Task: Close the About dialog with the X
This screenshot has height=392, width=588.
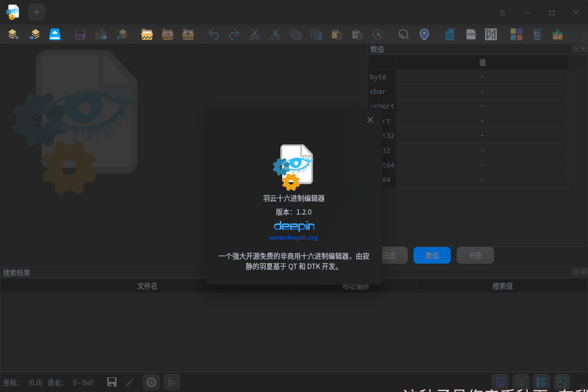Action: pyautogui.click(x=370, y=120)
